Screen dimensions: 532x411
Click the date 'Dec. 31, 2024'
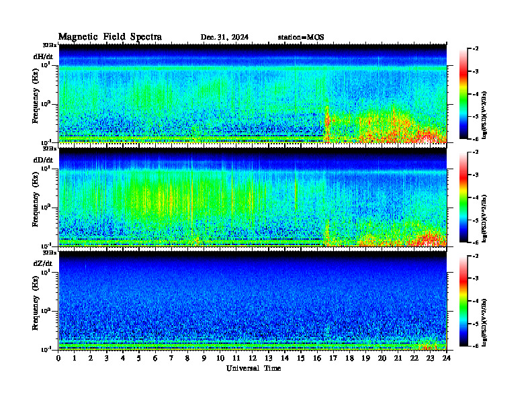tap(224, 37)
